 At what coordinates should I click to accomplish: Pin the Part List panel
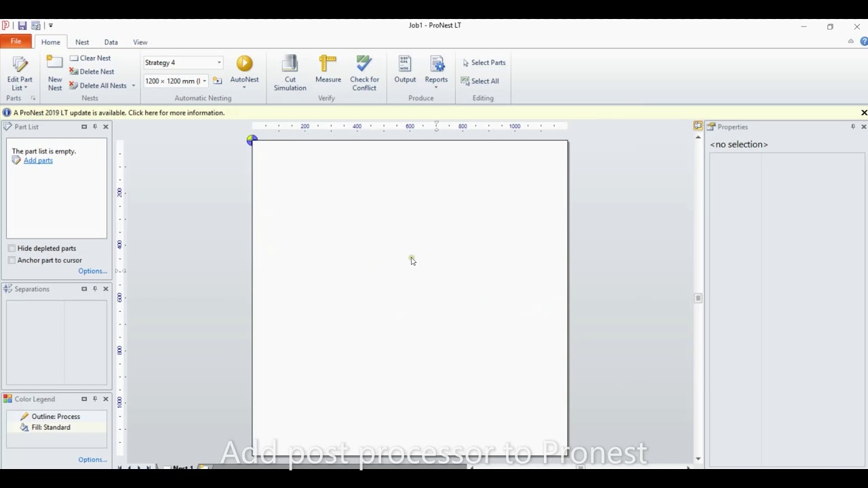[95, 127]
